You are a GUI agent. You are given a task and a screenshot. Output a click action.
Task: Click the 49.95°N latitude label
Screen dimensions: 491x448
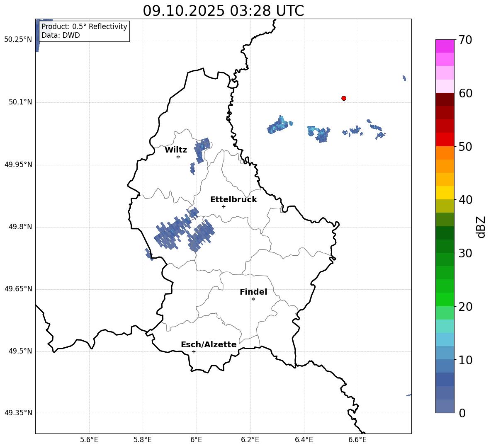(18, 165)
